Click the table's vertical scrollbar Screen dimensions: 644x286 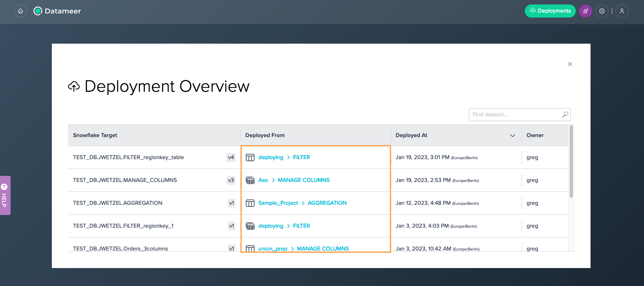click(x=571, y=163)
